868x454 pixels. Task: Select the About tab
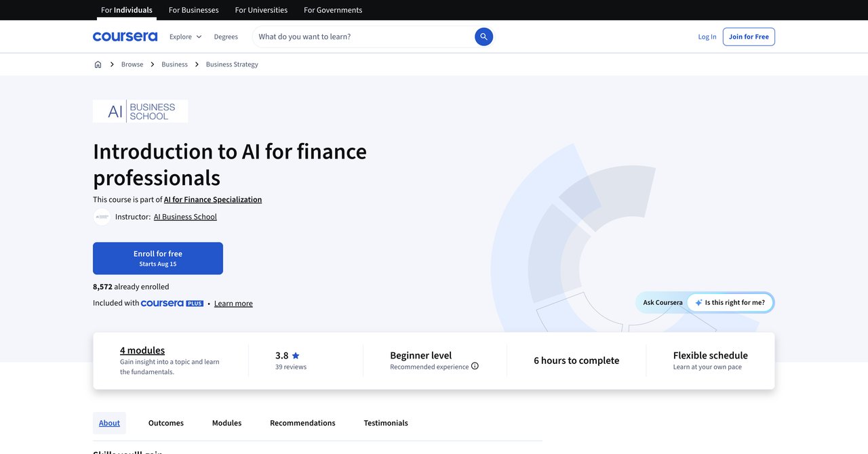tap(109, 423)
